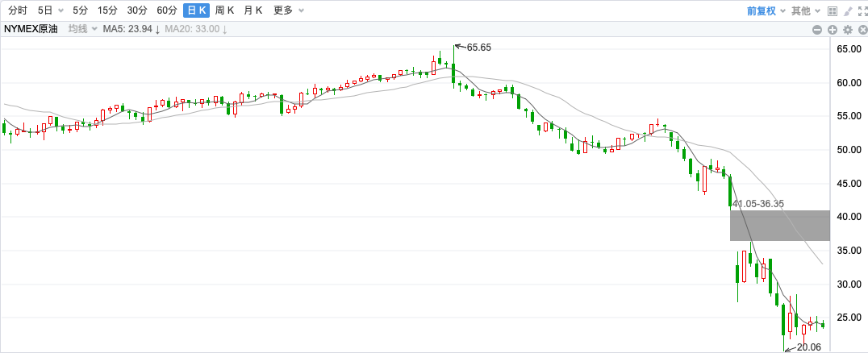
Task: Click the 50.00 price axis label
Action: click(849, 150)
